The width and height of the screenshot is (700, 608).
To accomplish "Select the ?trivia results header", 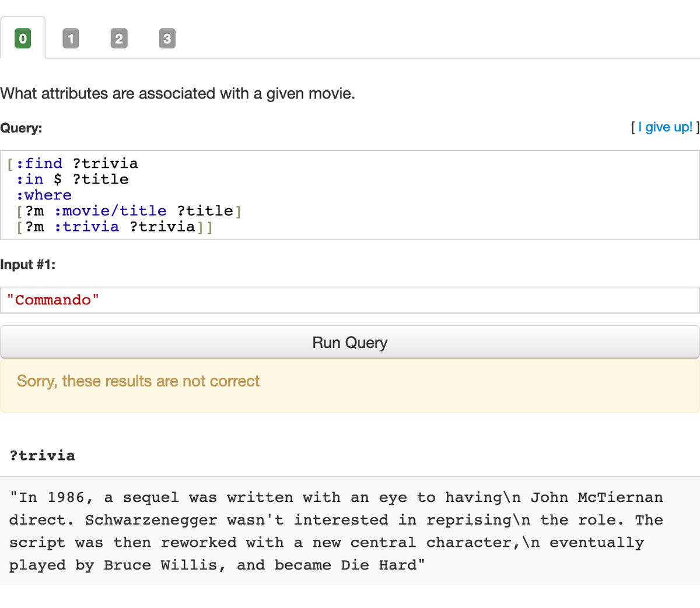I will tap(43, 456).
